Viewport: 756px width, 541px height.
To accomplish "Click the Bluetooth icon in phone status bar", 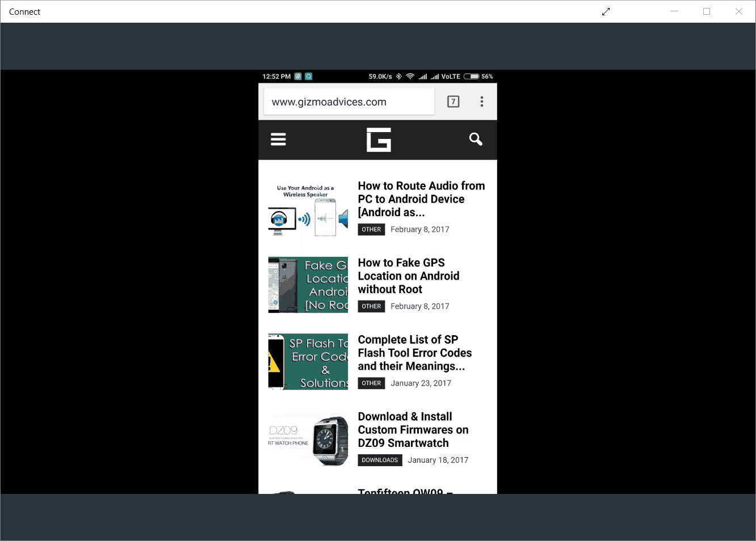I will click(x=399, y=77).
